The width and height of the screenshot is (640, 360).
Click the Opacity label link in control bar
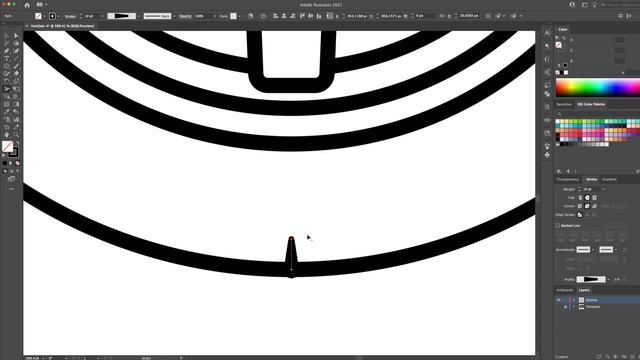pos(185,16)
